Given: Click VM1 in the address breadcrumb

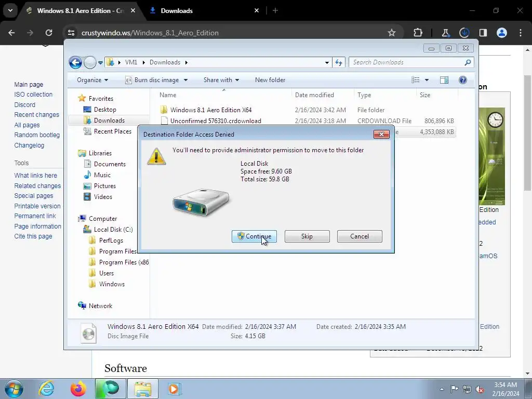Looking at the screenshot, I should tap(131, 62).
